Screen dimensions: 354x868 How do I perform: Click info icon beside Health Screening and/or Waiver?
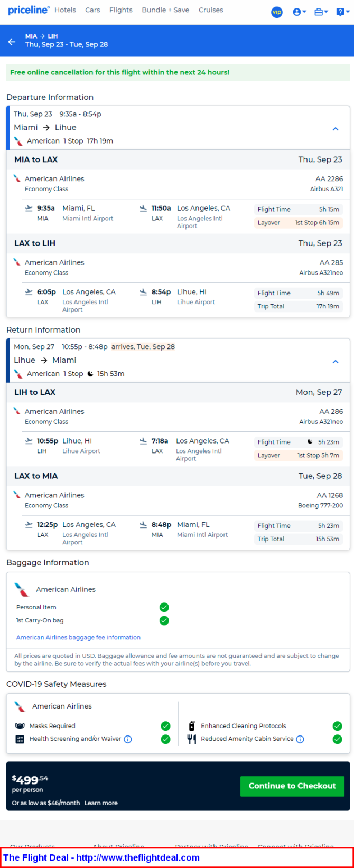point(128,739)
